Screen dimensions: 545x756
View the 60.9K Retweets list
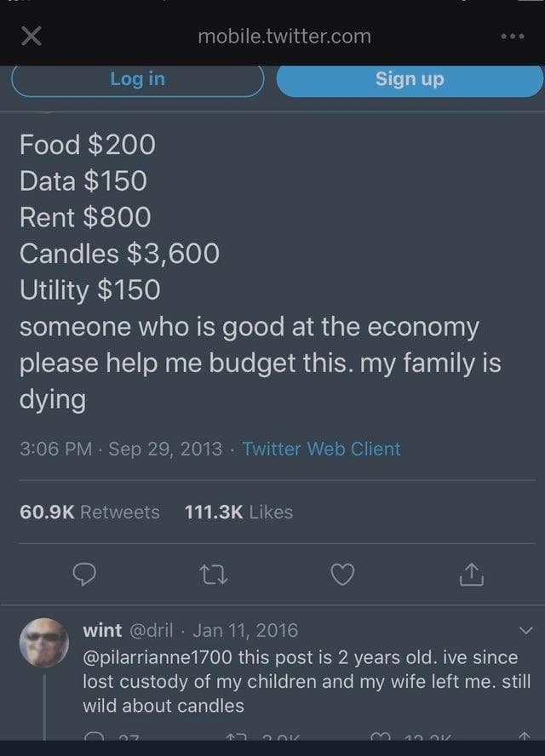[89, 512]
